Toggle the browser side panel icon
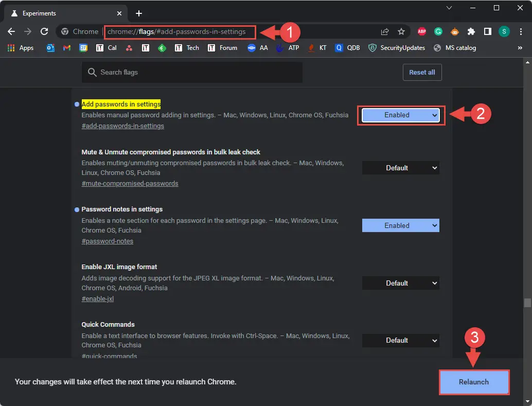Viewport: 532px width, 406px height. 488,31
